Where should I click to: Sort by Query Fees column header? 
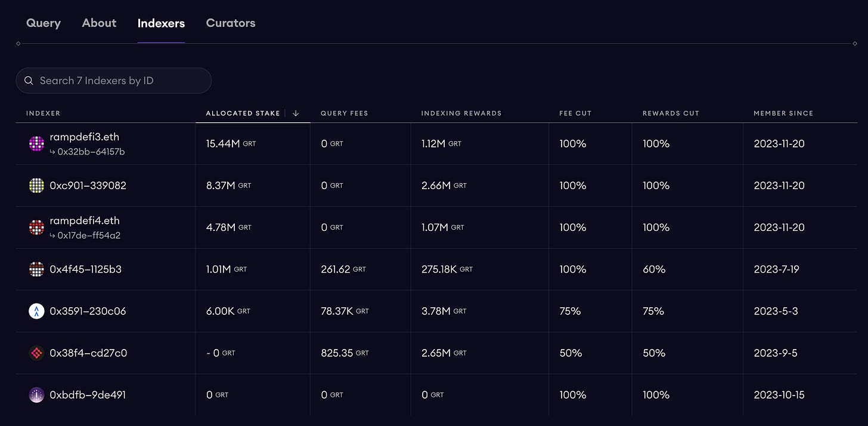[344, 113]
